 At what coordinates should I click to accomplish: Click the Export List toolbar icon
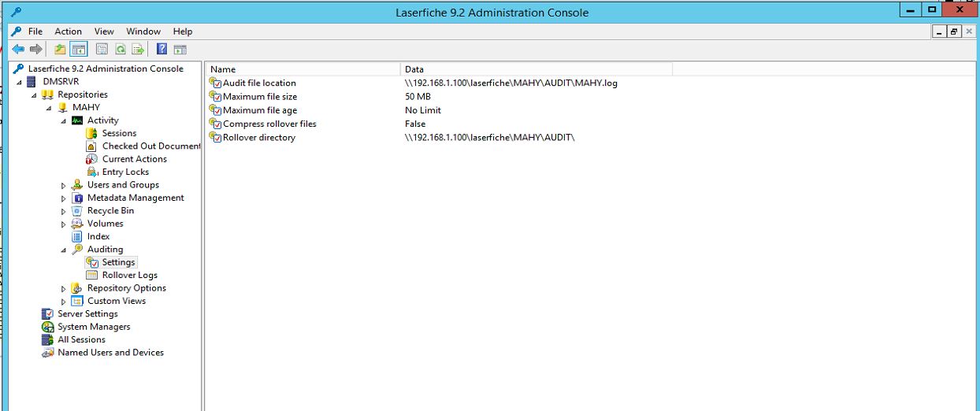139,49
